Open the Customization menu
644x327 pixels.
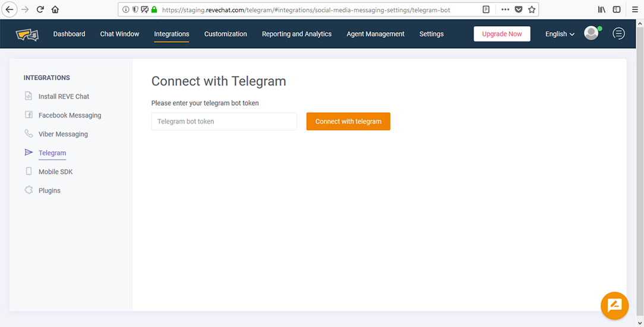226,34
